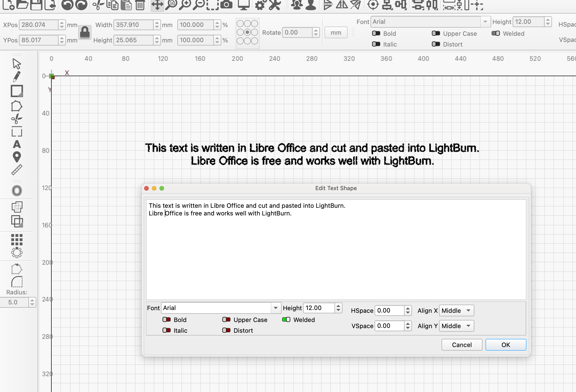Enable Distort in Edit Text Shape dialog
The image size is (576, 392).
(226, 330)
